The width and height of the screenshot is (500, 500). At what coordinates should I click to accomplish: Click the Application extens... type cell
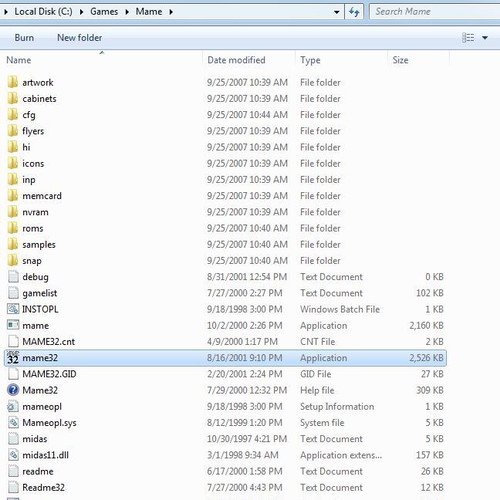(341, 455)
